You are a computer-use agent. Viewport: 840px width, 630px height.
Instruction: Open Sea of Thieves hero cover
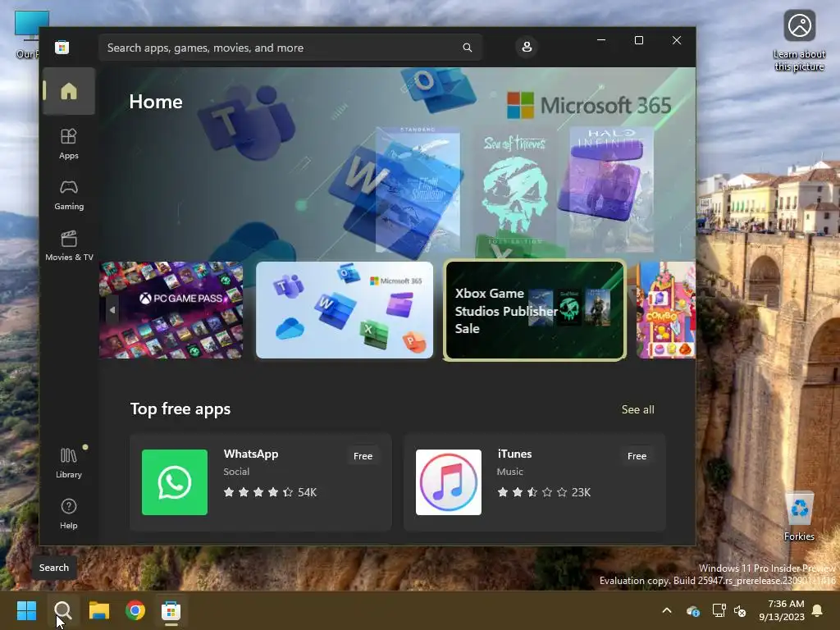pyautogui.click(x=515, y=190)
